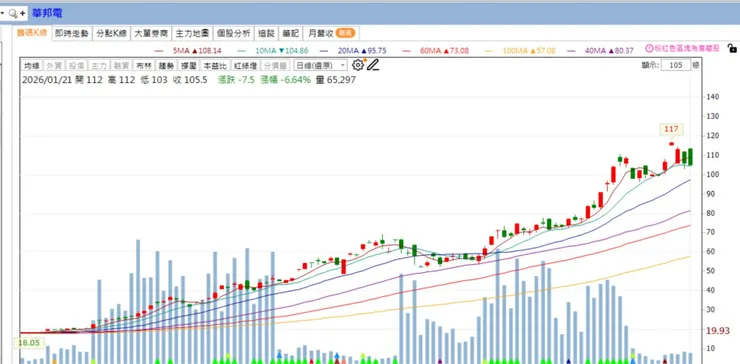Click the 20MA legend line swatch

point(324,51)
